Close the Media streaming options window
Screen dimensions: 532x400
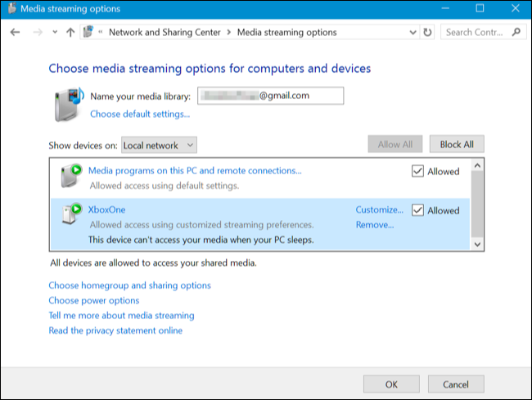click(515, 8)
